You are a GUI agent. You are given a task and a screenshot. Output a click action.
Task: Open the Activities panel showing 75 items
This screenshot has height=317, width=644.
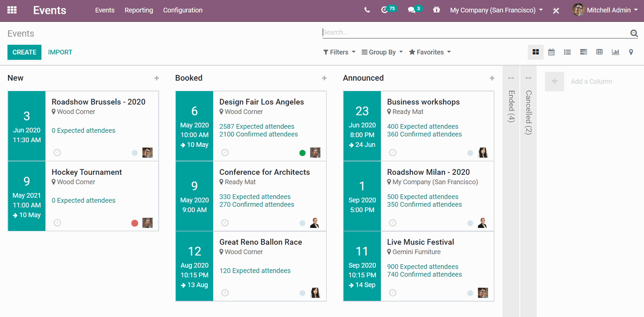(389, 9)
